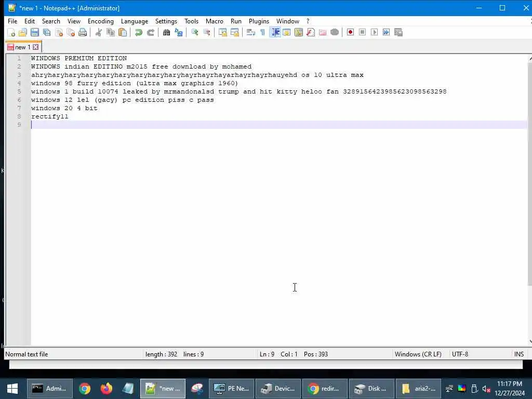Viewport: 532px width, 399px height.
Task: Open the Window menu
Action: pos(288,21)
